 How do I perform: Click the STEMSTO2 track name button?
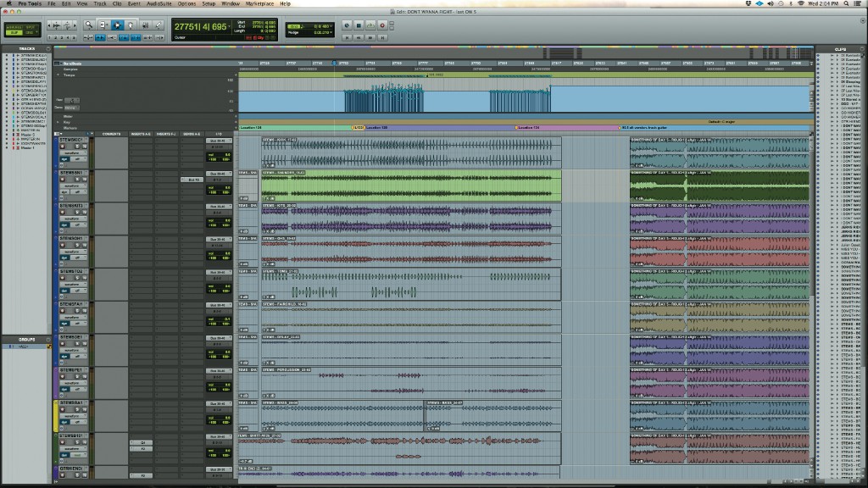click(71, 272)
